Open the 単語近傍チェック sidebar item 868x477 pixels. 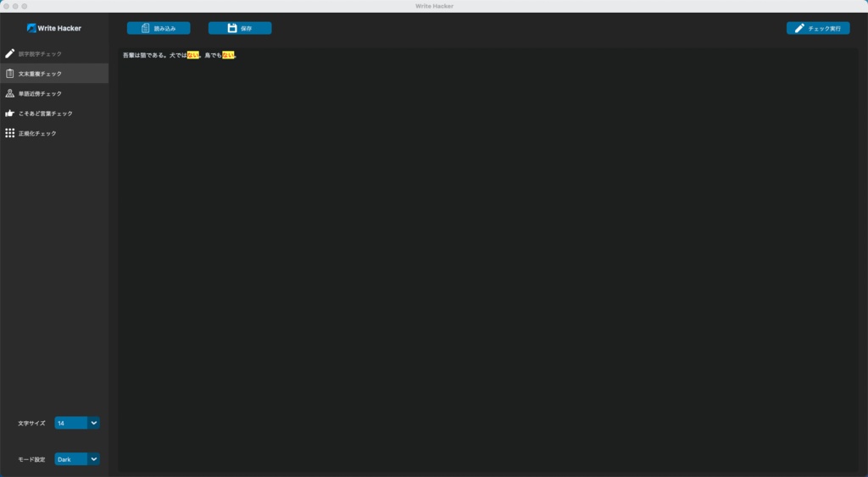(54, 93)
